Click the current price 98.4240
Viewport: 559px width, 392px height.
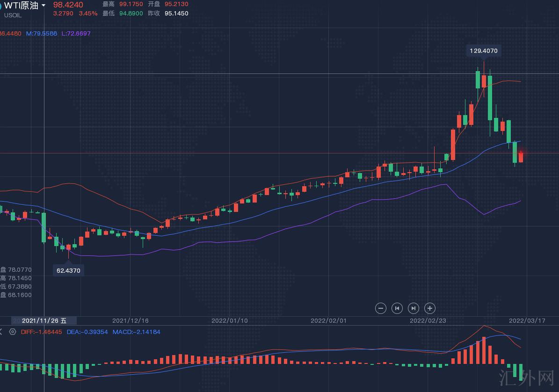pos(68,5)
